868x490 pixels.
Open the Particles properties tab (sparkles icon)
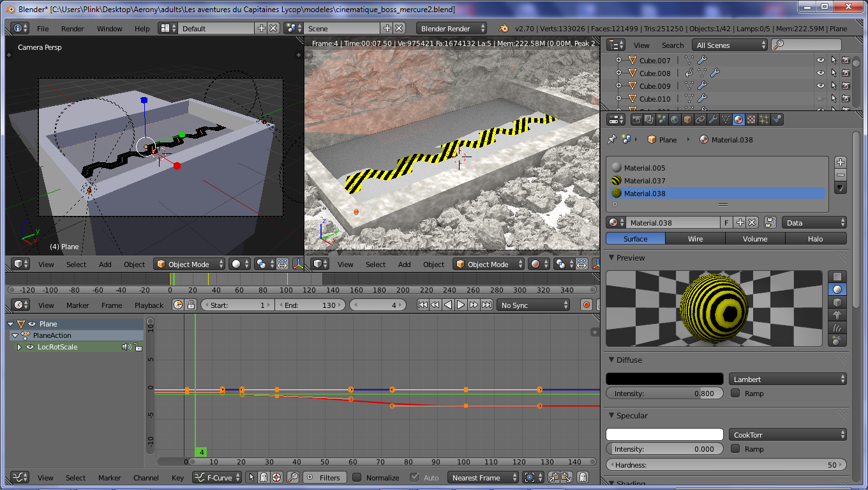[x=764, y=119]
